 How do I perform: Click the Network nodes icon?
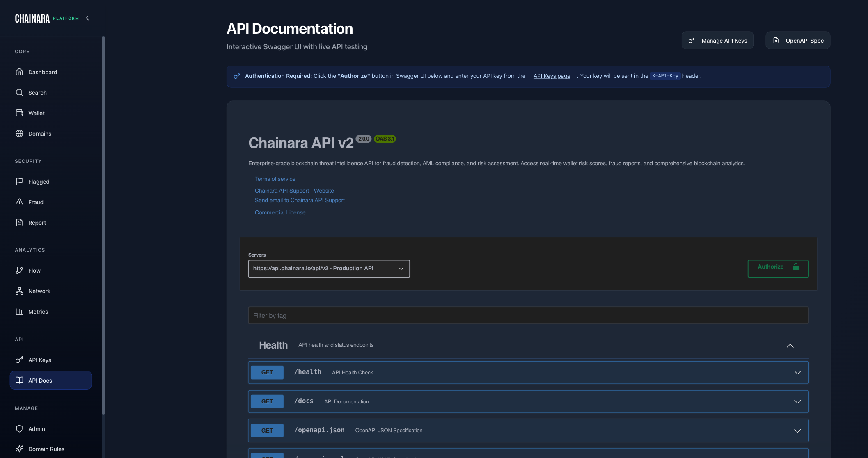click(19, 291)
